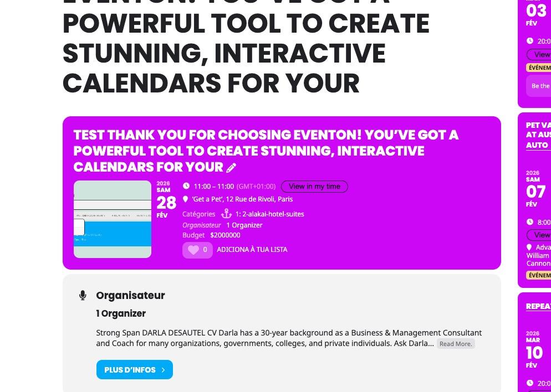Screen dimensions: 551x392
Task: Click the arrow chevron on PLUS D'INFOS button
Action: pyautogui.click(x=164, y=370)
